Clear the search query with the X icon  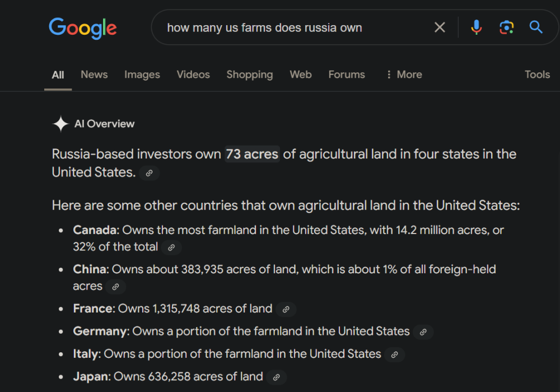pyautogui.click(x=440, y=27)
